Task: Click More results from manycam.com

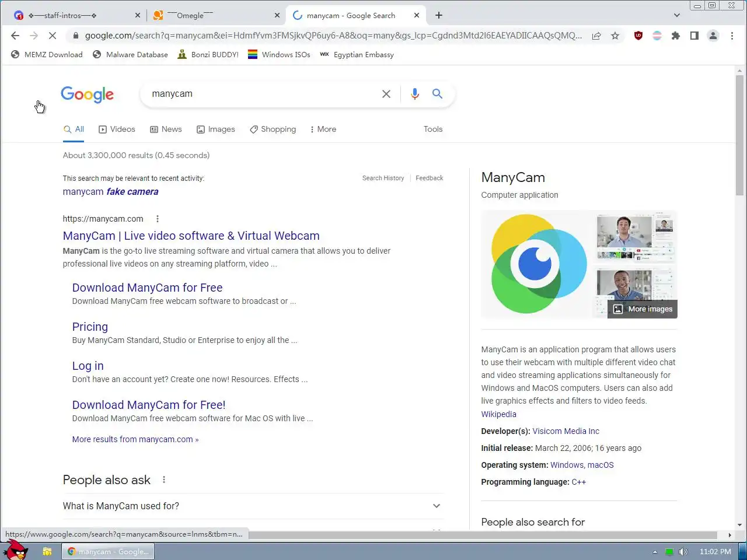Action: [x=135, y=439]
